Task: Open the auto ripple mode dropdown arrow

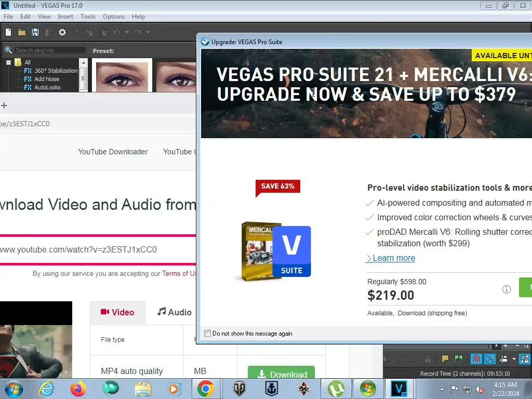Action: pyautogui.click(x=514, y=358)
